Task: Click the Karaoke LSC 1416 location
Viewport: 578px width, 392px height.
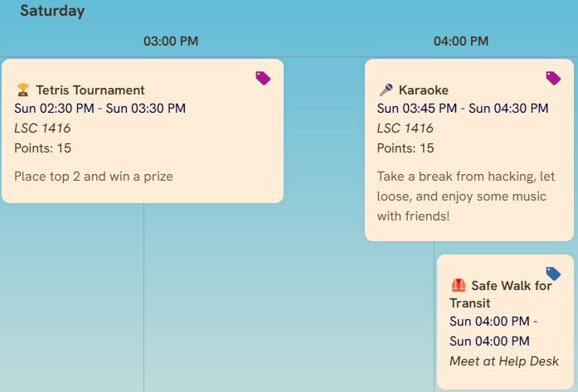Action: coord(406,128)
